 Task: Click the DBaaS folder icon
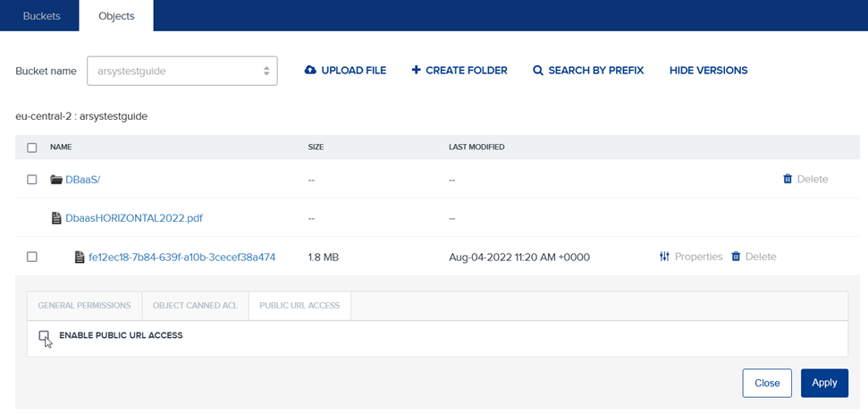tap(56, 180)
